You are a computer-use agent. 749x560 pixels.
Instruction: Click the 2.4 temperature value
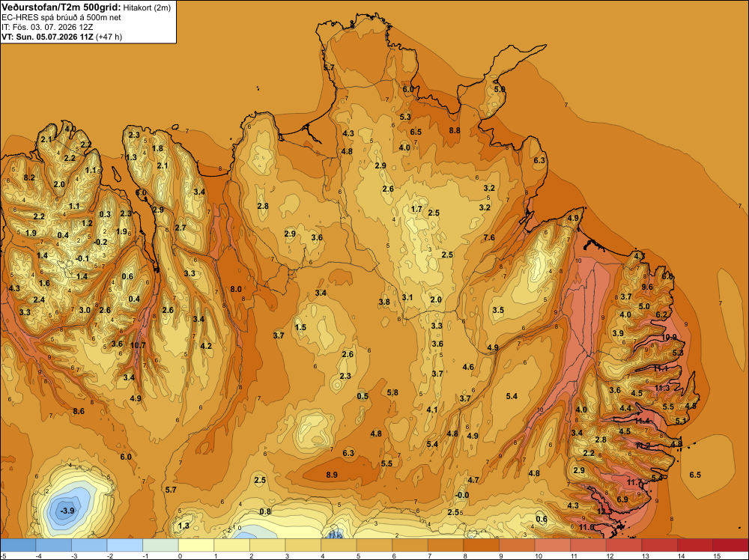click(x=39, y=299)
